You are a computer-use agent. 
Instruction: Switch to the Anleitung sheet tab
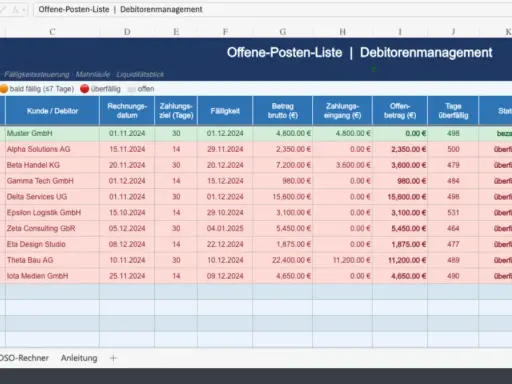tap(79, 358)
